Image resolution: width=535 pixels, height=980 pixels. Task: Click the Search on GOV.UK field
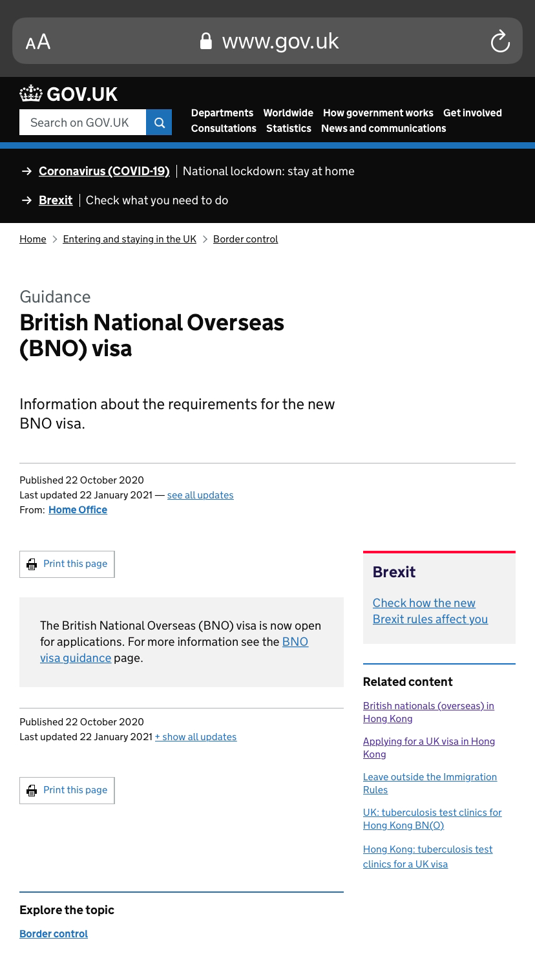pyautogui.click(x=83, y=122)
